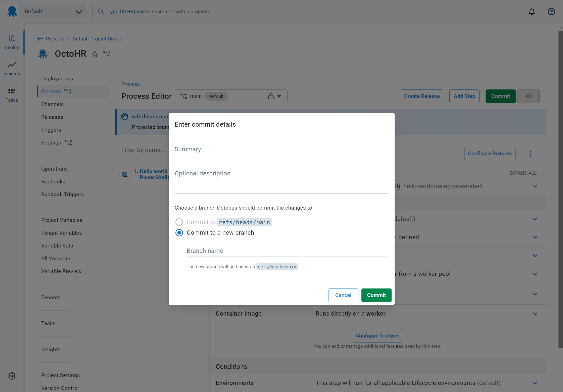The height and width of the screenshot is (392, 563).
Task: Click the lock icon in branch selector
Action: point(271,96)
